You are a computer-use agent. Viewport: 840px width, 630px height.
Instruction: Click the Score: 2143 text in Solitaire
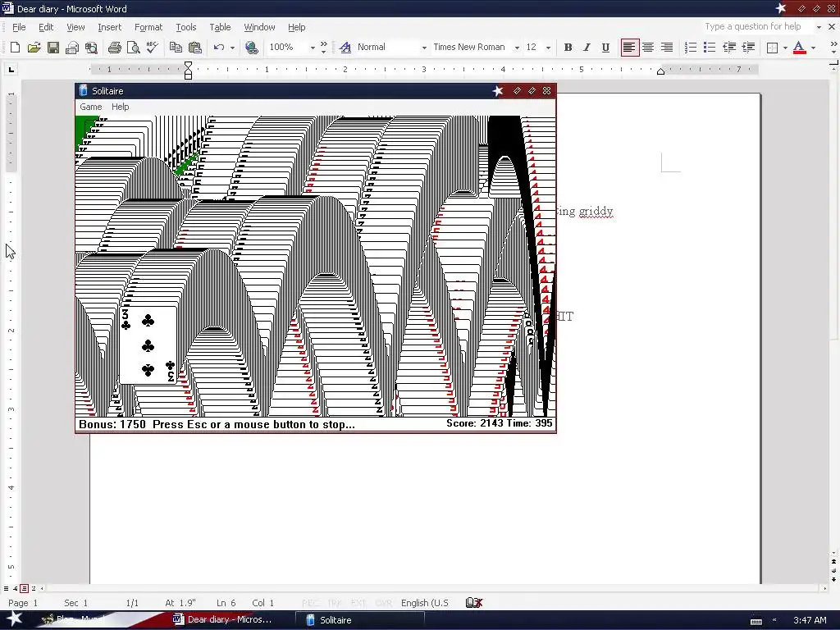click(x=475, y=423)
